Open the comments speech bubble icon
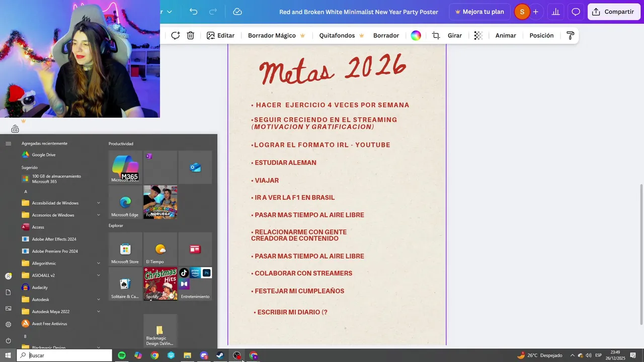The width and height of the screenshot is (644, 362). pyautogui.click(x=576, y=12)
